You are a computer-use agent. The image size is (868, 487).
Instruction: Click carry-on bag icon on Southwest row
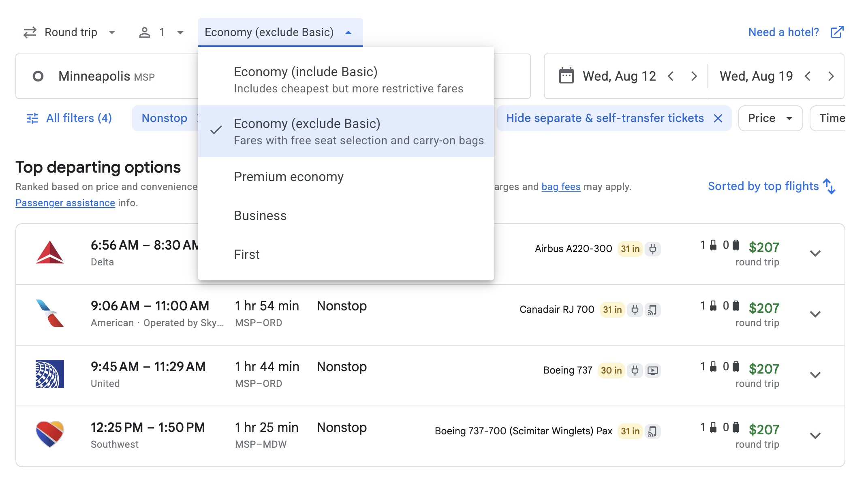(x=713, y=427)
